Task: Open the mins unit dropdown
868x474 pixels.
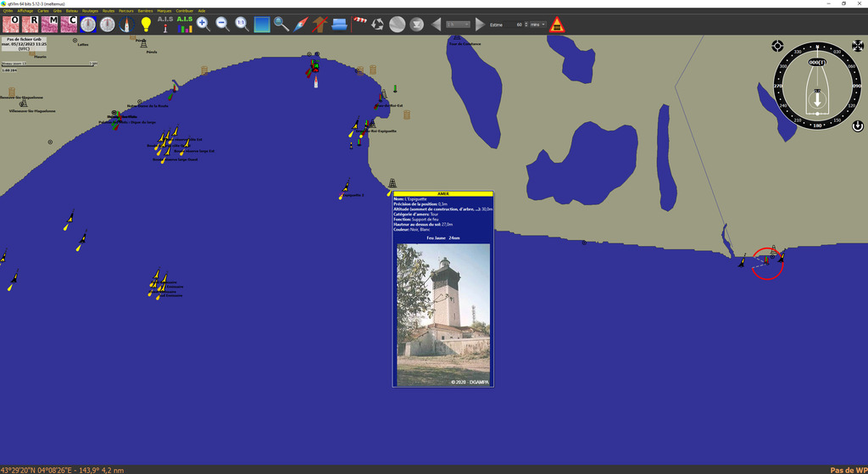Action: (x=537, y=25)
